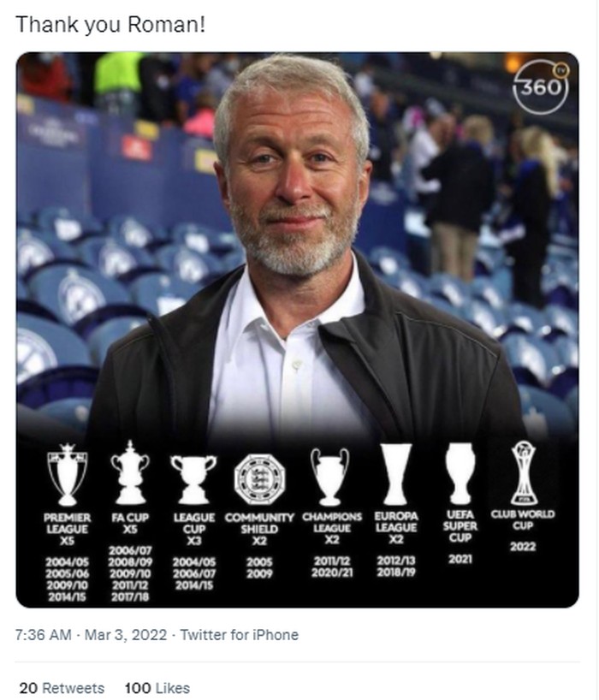Click the "Premier League X5" label

(x=67, y=529)
